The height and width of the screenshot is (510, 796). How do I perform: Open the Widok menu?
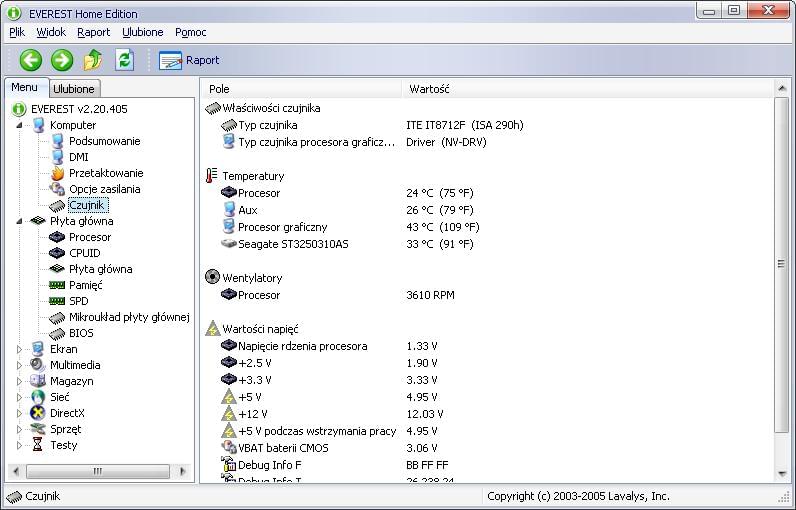[x=51, y=32]
